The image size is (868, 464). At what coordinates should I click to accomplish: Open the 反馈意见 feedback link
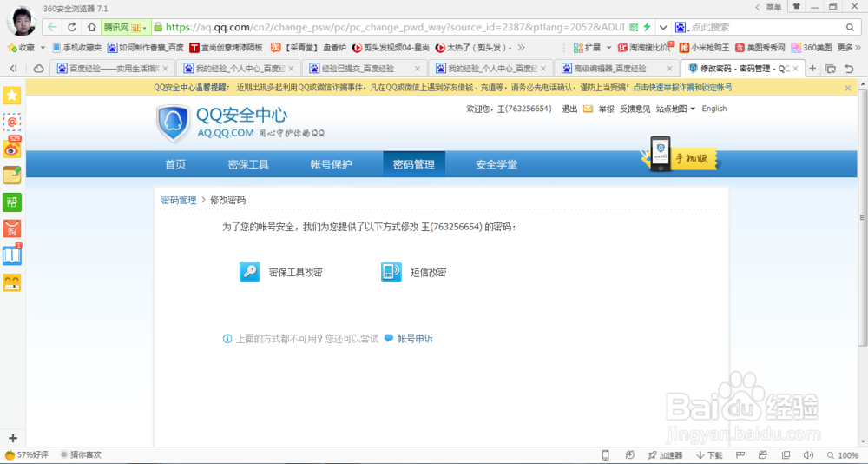pyautogui.click(x=635, y=109)
